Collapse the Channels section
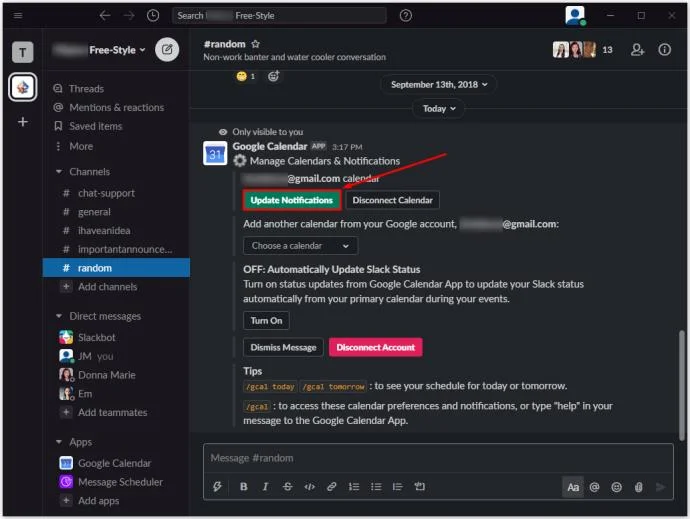 click(x=59, y=172)
